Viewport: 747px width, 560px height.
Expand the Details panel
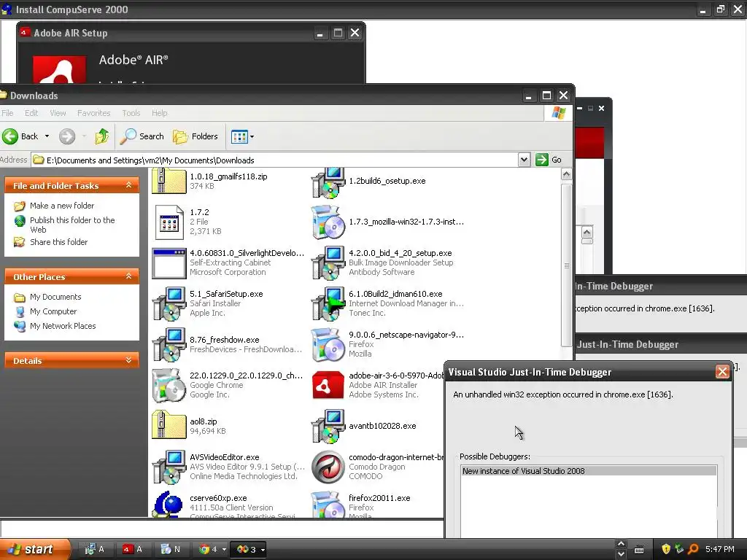click(x=128, y=360)
